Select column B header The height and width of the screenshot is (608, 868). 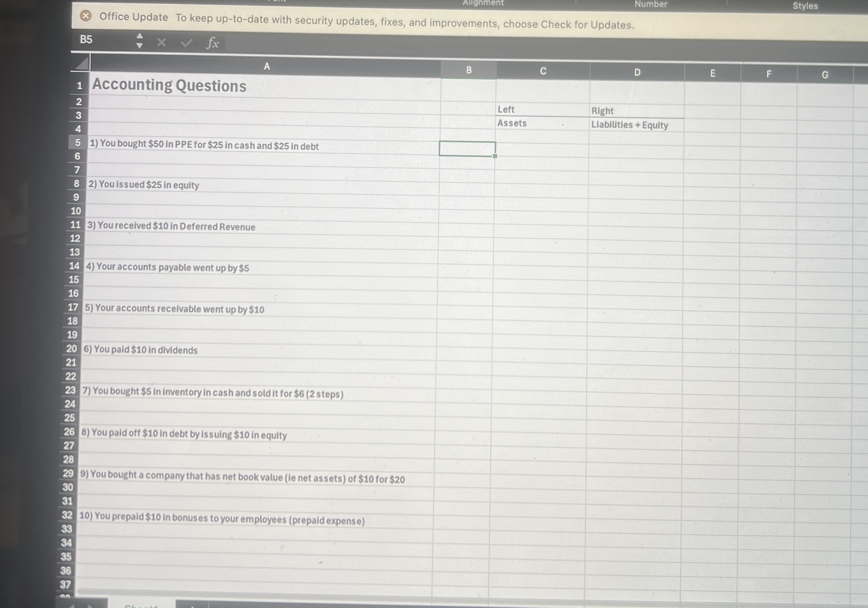469,70
